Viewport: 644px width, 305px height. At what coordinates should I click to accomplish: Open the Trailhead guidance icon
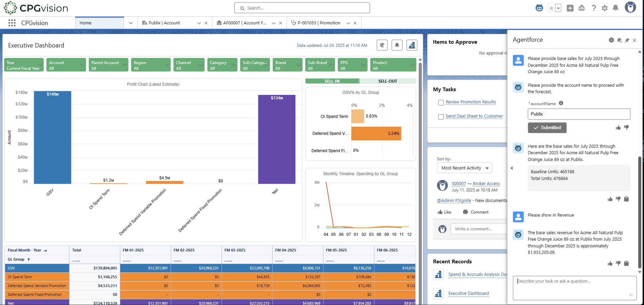pyautogui.click(x=582, y=8)
